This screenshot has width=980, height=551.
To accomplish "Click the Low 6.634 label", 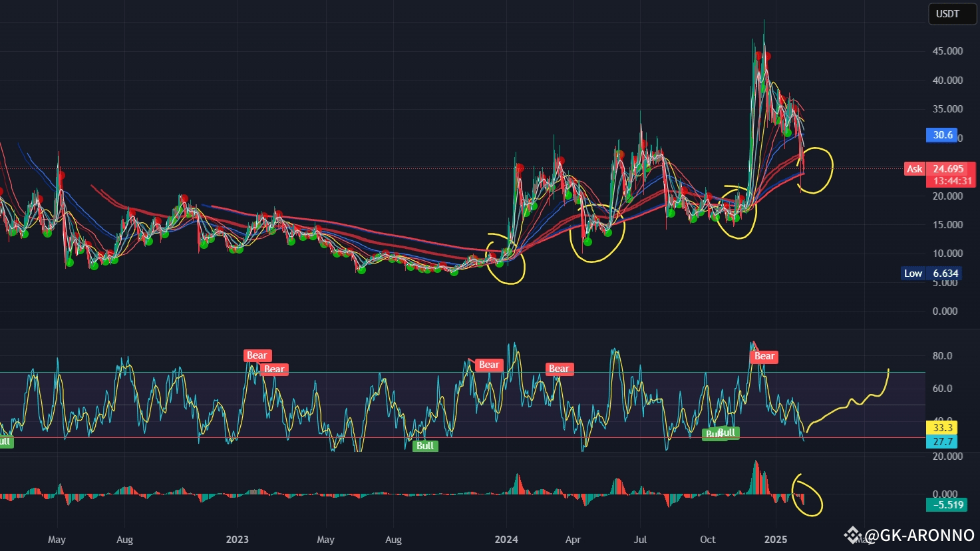I will pos(931,274).
